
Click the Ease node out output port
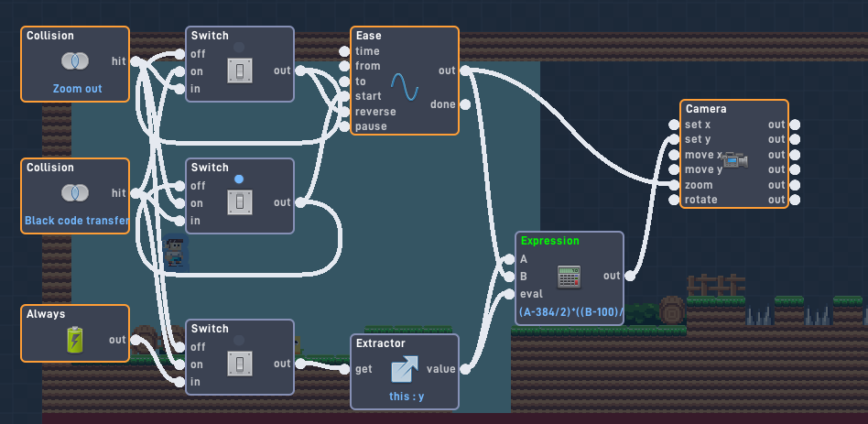click(x=465, y=71)
